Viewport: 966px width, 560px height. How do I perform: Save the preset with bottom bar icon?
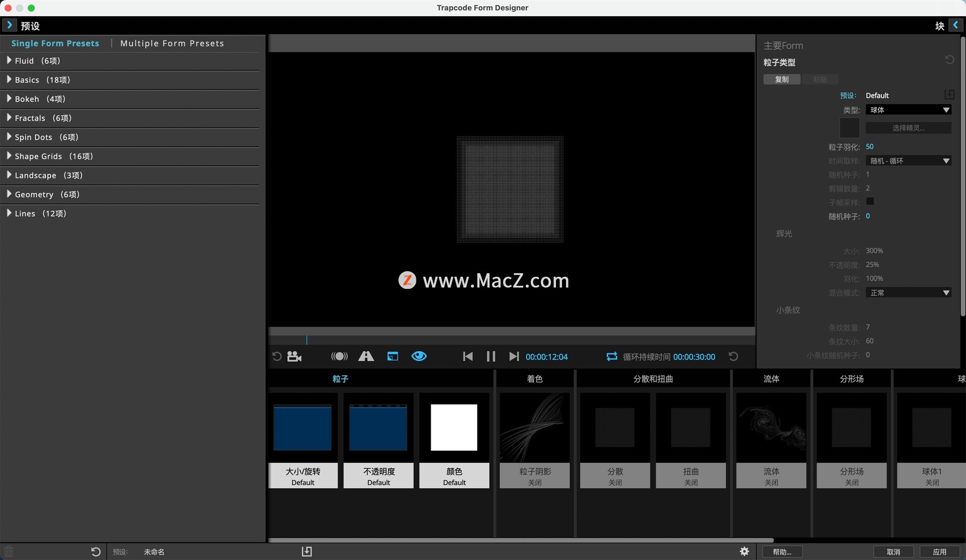coord(307,552)
